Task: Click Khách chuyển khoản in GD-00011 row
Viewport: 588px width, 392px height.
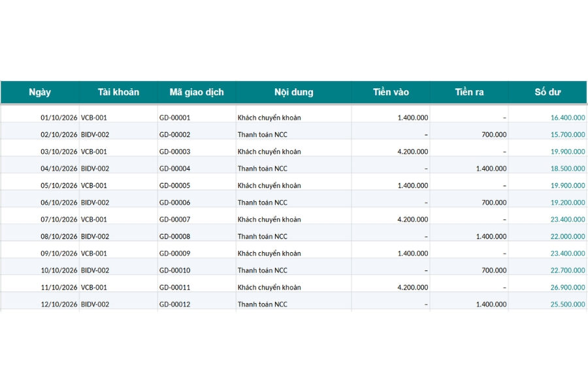Action: pyautogui.click(x=269, y=287)
